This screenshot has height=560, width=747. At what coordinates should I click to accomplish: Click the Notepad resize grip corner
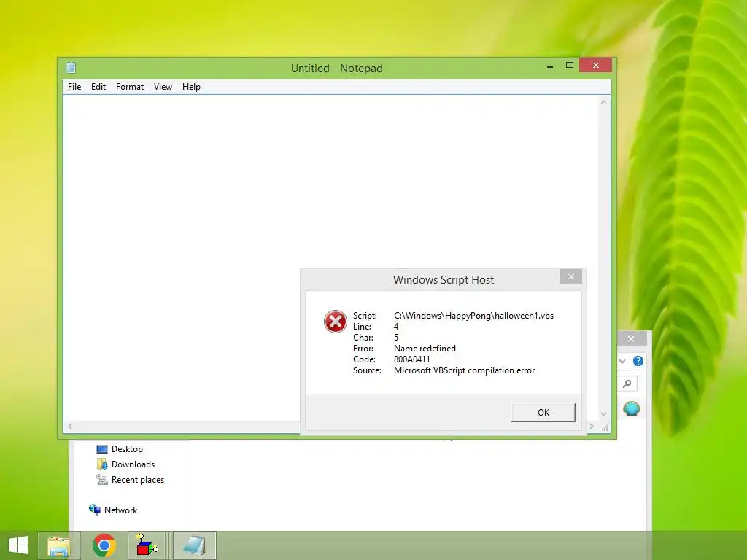pos(605,428)
